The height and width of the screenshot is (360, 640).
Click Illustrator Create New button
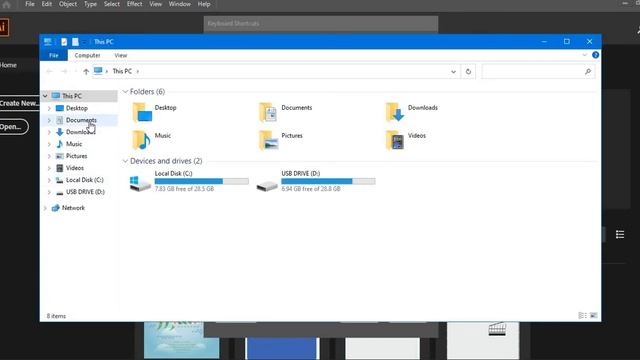click(x=19, y=103)
